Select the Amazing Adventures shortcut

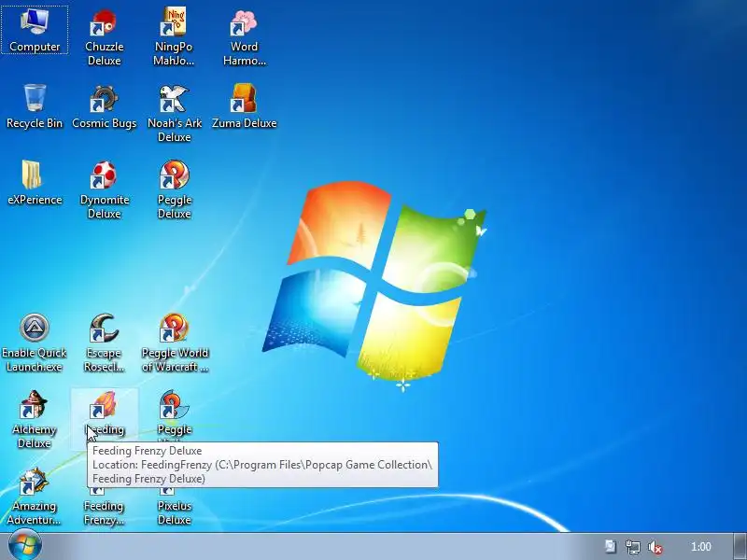tap(34, 497)
